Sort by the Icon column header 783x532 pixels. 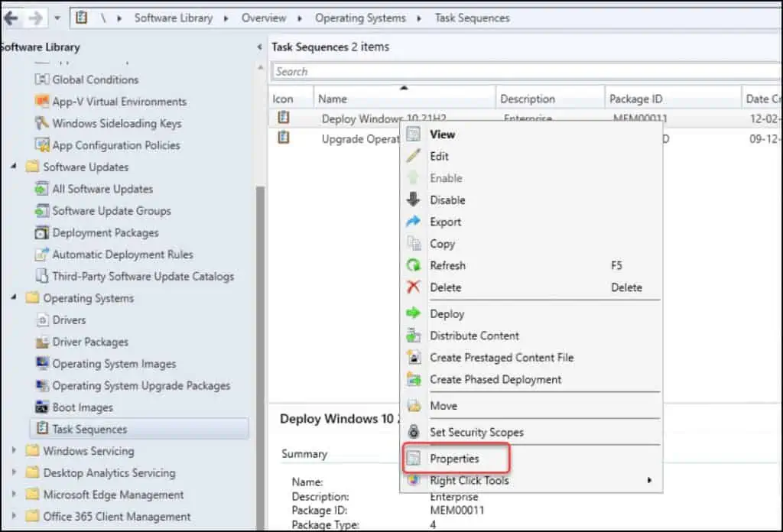291,99
